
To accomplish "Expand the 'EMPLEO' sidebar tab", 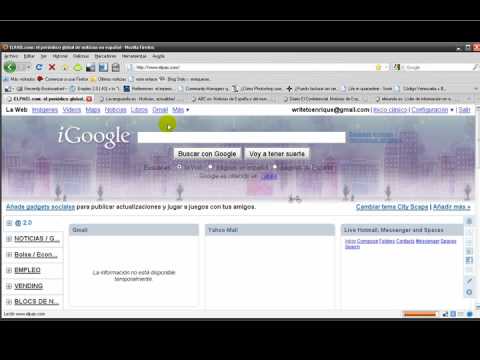I will pyautogui.click(x=9, y=270).
